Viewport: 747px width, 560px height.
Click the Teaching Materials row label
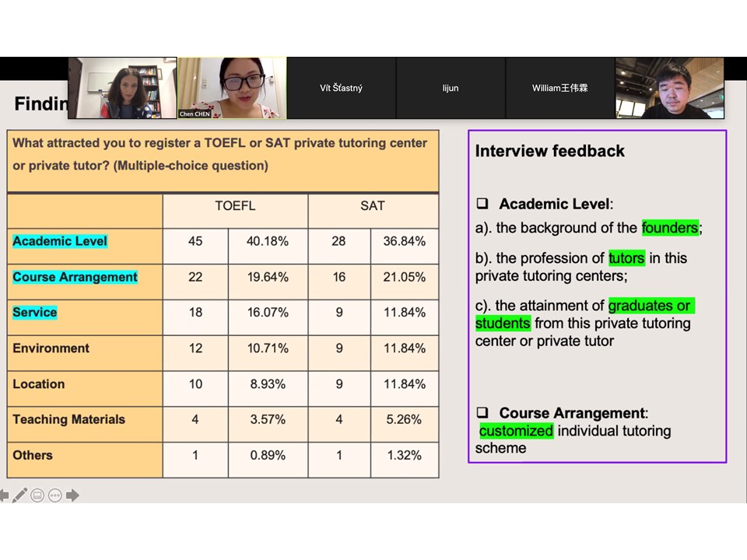click(x=69, y=419)
